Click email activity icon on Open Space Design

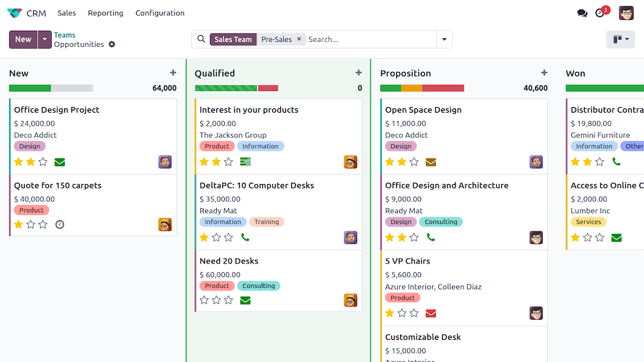(431, 163)
